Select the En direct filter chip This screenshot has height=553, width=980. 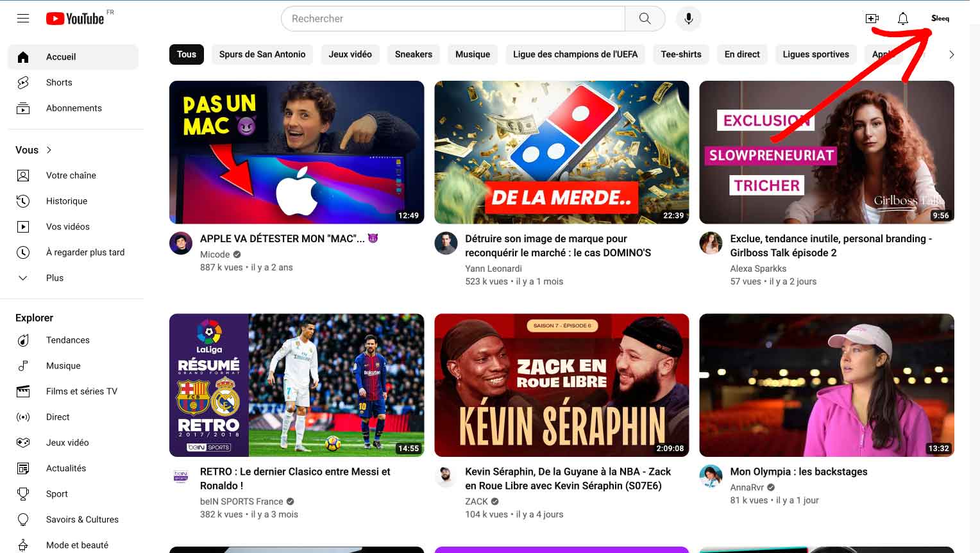point(742,54)
